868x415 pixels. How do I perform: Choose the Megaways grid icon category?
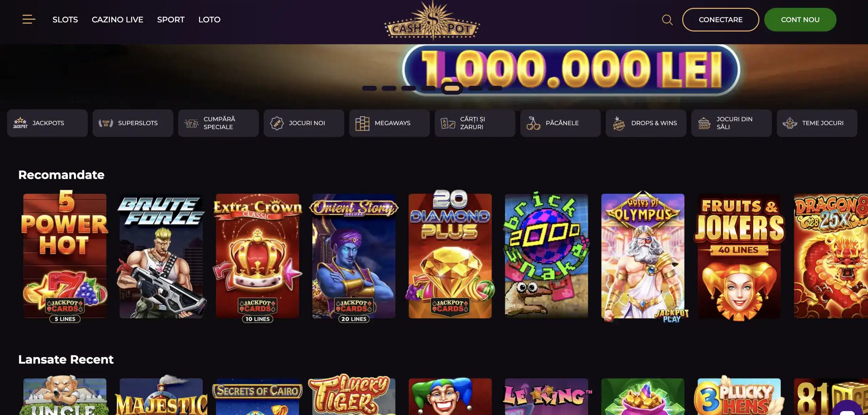coord(389,123)
